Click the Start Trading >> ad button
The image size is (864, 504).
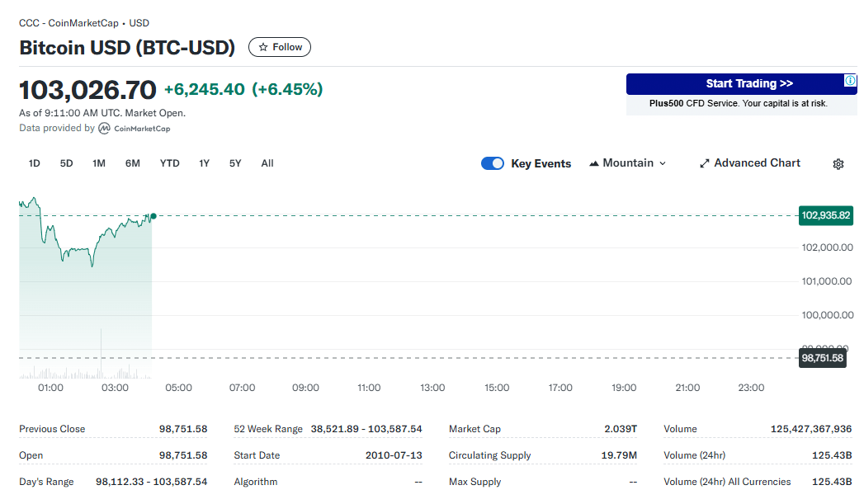[741, 83]
